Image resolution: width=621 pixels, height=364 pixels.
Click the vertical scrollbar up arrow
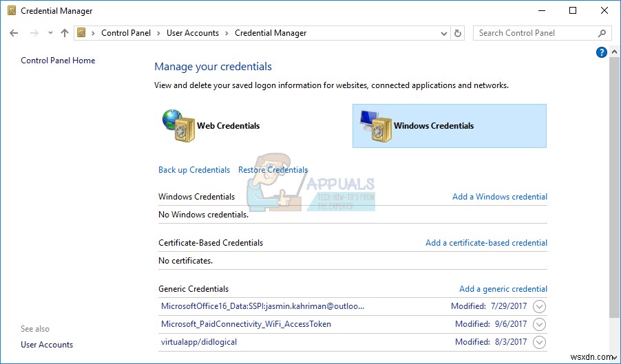614,52
